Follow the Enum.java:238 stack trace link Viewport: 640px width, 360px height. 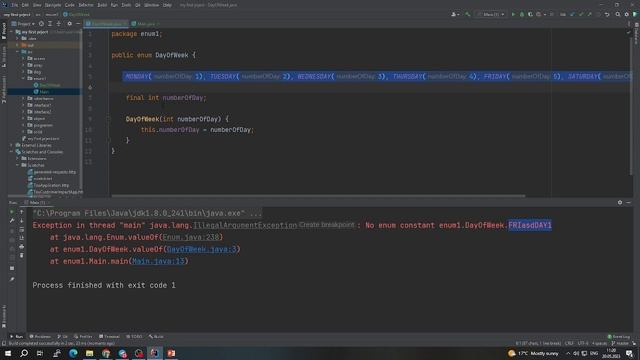click(x=191, y=237)
